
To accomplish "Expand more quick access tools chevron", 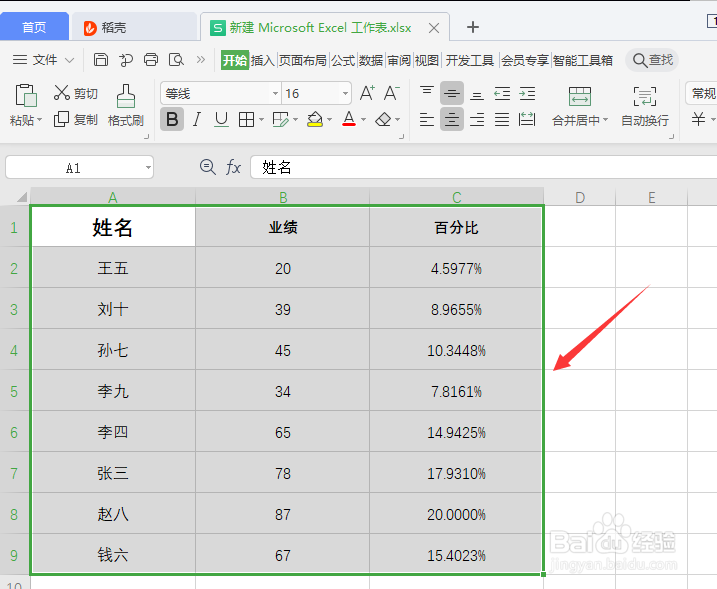I will pyautogui.click(x=201, y=59).
